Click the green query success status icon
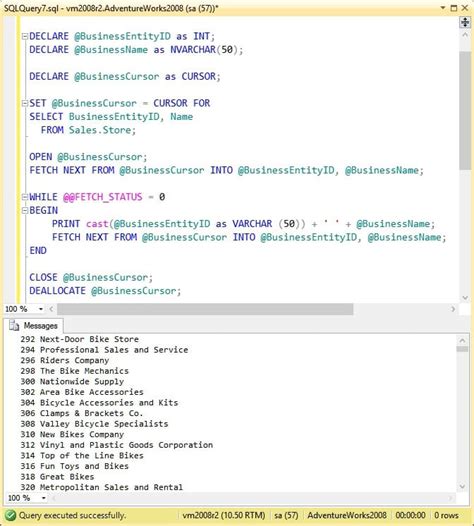The width and height of the screenshot is (474, 526). point(10,515)
